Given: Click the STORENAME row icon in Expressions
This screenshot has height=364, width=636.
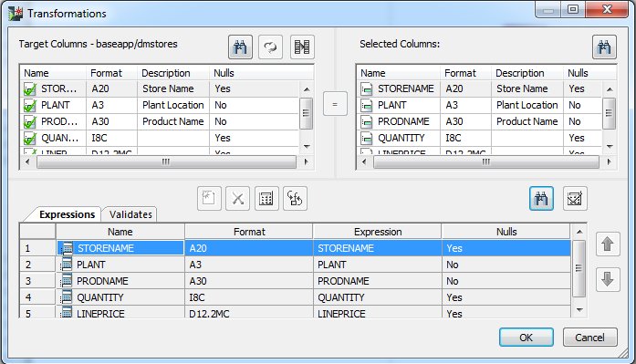Looking at the screenshot, I should click(x=67, y=248).
